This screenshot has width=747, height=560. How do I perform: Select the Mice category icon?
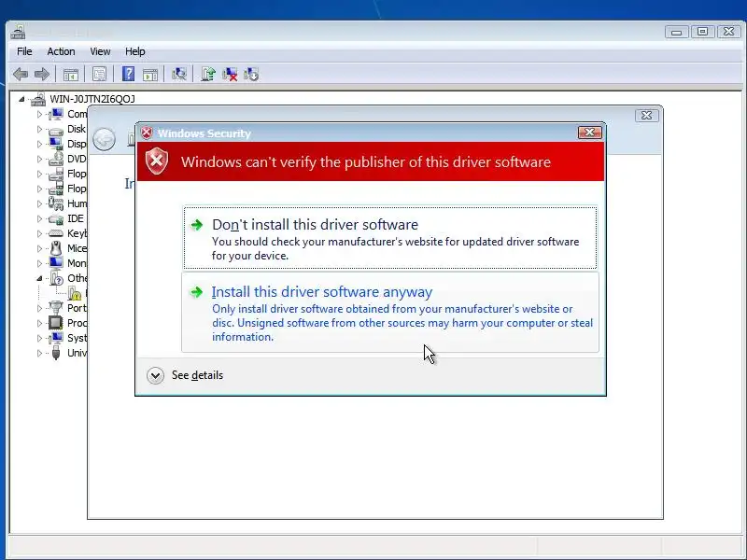pyautogui.click(x=56, y=248)
